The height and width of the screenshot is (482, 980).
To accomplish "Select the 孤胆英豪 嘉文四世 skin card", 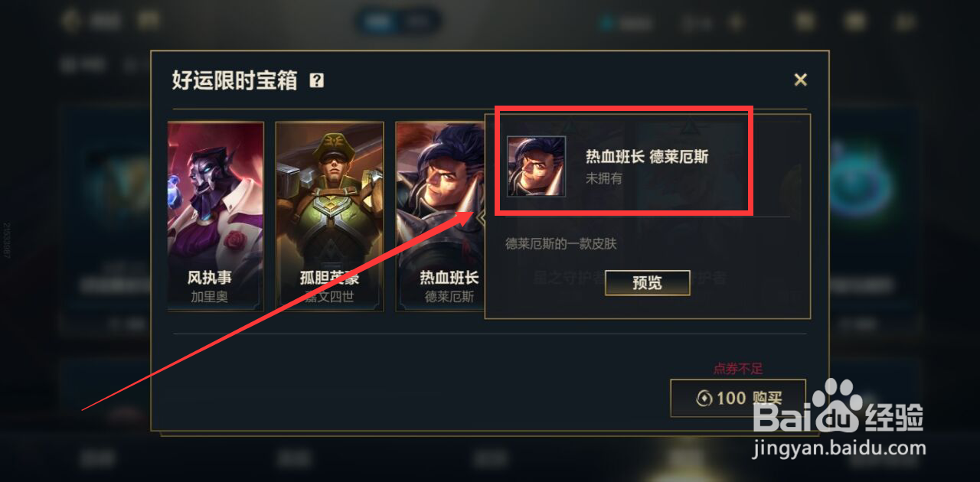I will [328, 217].
